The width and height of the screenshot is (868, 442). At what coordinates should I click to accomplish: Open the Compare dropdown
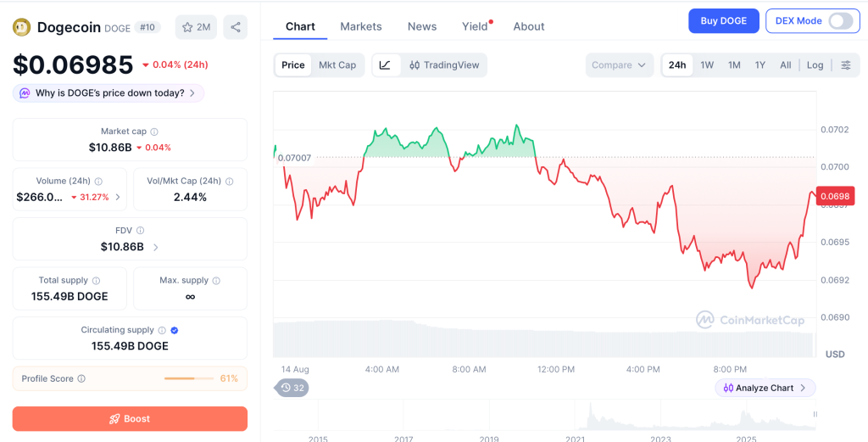(x=620, y=65)
